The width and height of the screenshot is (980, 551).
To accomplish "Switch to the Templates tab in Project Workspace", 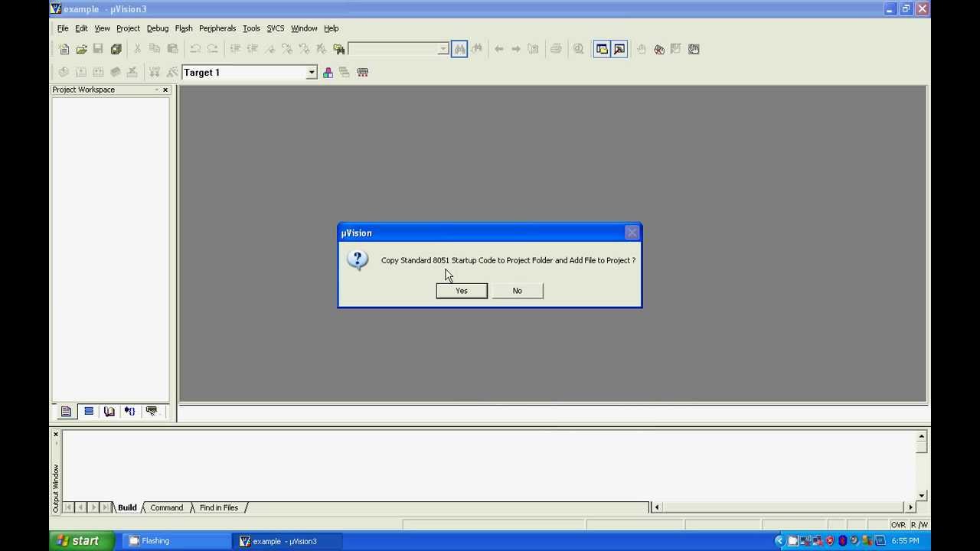I will coord(152,412).
